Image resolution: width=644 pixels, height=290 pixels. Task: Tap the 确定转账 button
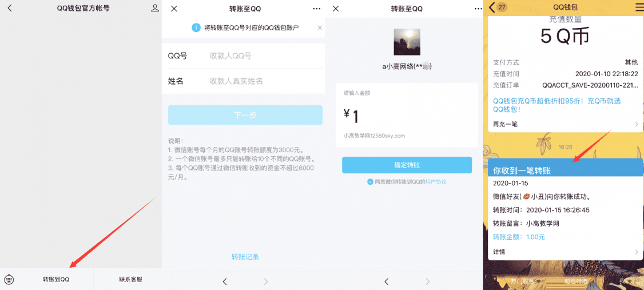click(407, 165)
